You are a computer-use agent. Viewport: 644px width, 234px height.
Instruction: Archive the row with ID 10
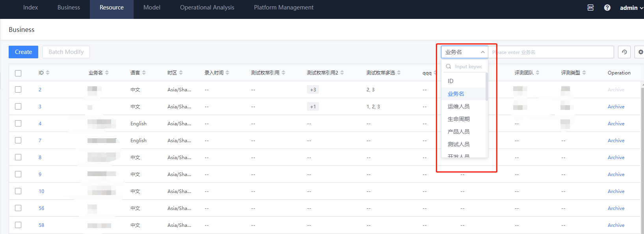(616, 191)
